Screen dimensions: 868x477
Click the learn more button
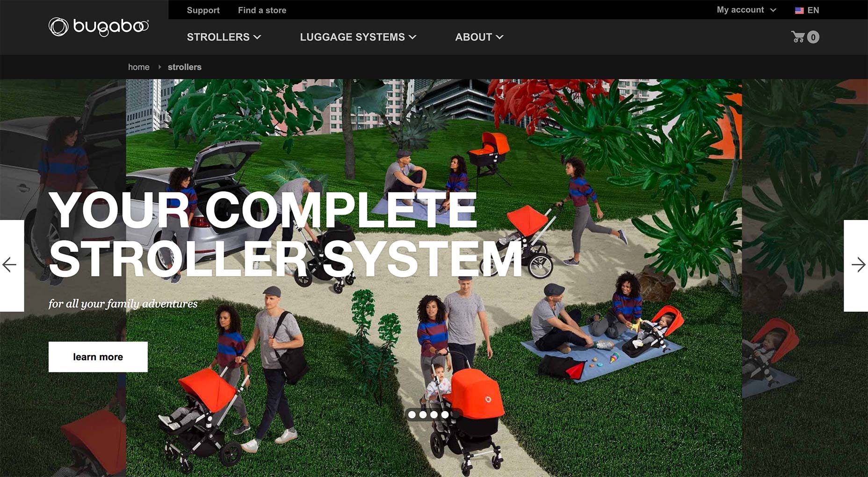tap(98, 357)
